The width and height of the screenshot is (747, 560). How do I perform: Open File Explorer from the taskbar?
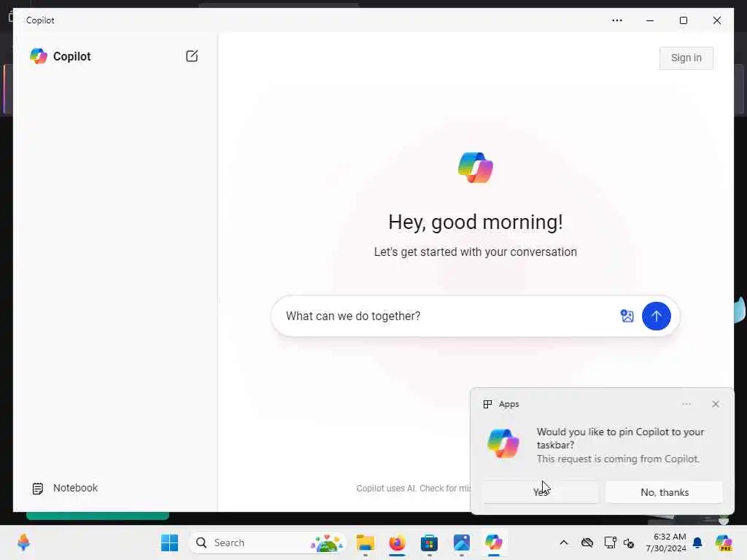click(365, 542)
